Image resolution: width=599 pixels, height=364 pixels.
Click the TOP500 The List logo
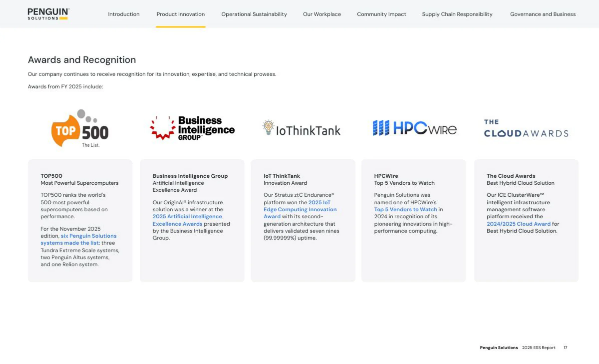coord(80,128)
